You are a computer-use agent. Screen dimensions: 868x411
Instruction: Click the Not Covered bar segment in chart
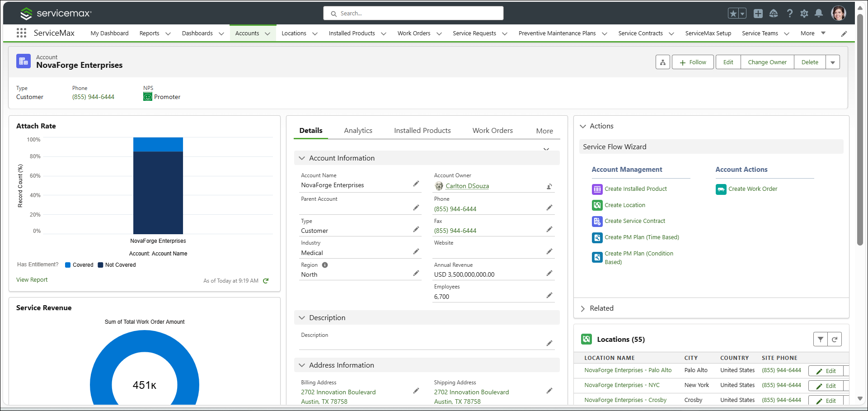[158, 193]
